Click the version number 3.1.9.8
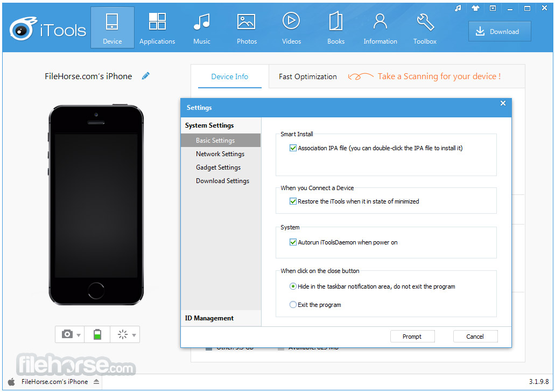 coord(539,382)
